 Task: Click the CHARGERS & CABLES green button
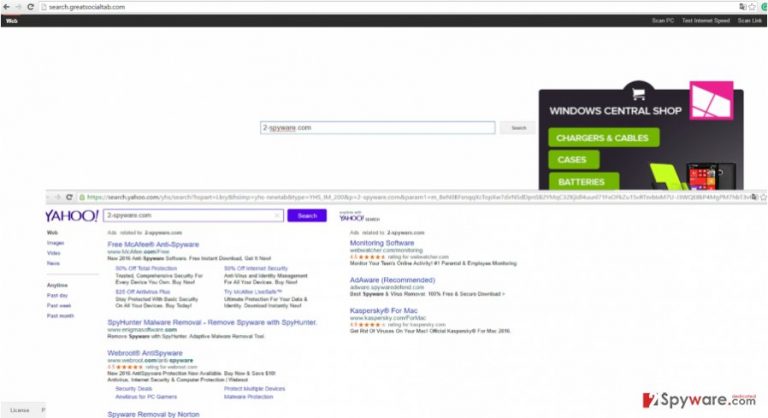click(603, 138)
